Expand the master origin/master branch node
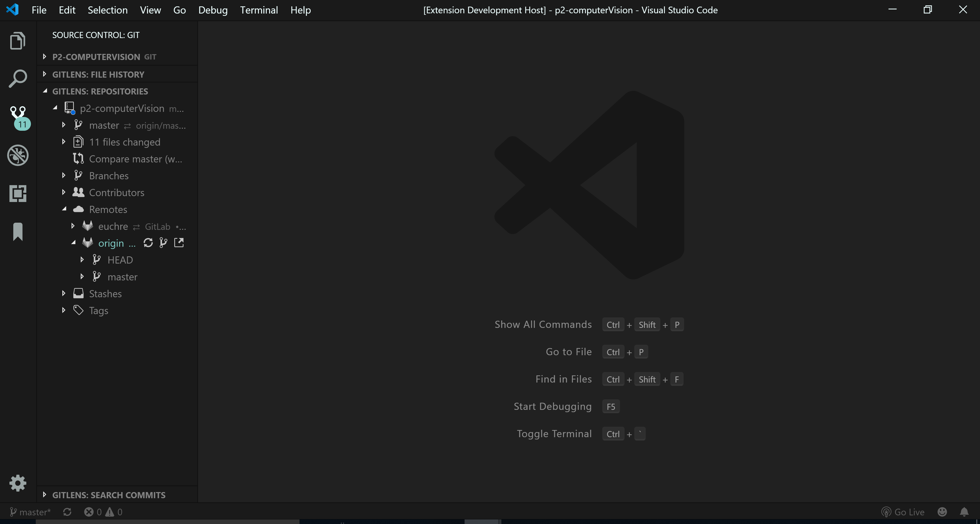This screenshot has width=980, height=524. tap(64, 125)
